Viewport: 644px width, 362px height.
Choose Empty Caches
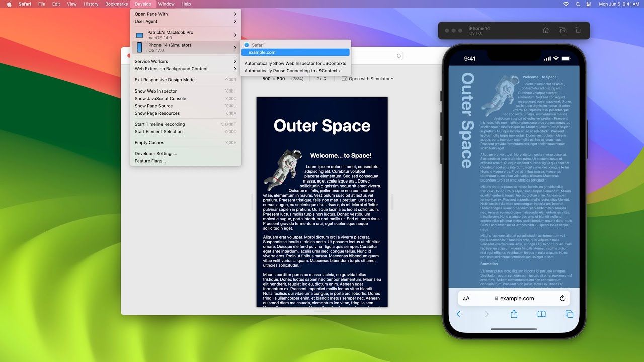point(186,143)
